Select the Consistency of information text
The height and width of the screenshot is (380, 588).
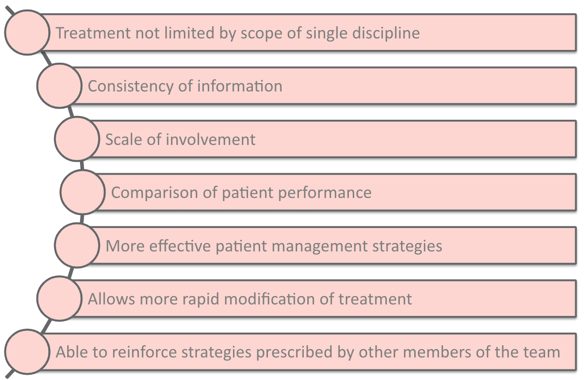tap(185, 86)
